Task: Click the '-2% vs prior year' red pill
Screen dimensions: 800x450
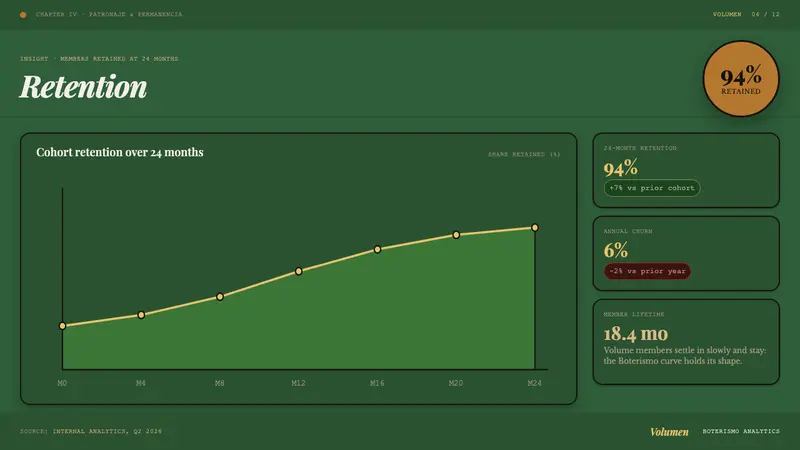Action: click(x=647, y=271)
